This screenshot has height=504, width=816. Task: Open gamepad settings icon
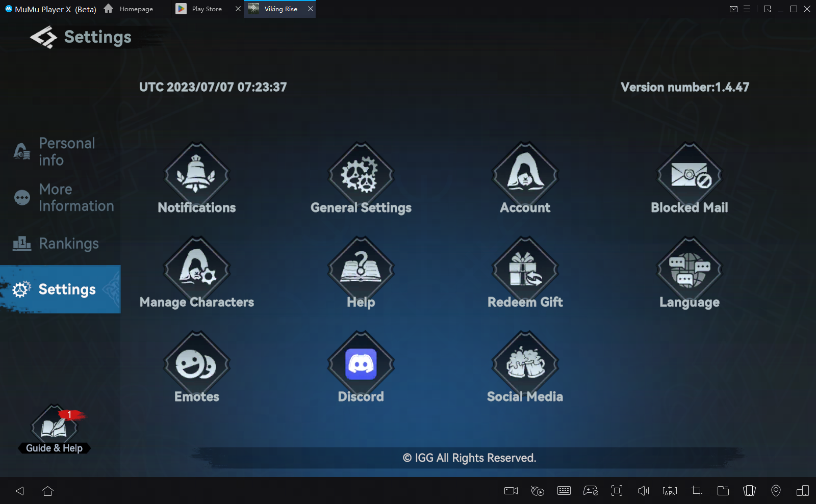[x=591, y=491]
